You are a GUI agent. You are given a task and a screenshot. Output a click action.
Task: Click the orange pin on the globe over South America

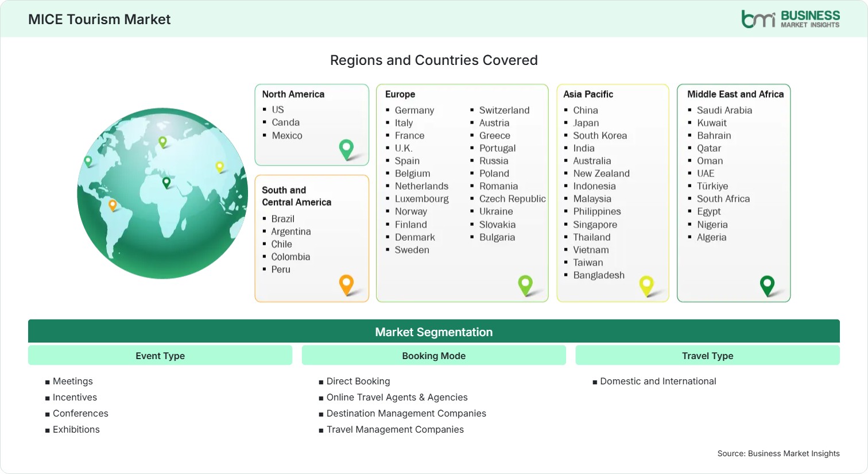pos(113,205)
